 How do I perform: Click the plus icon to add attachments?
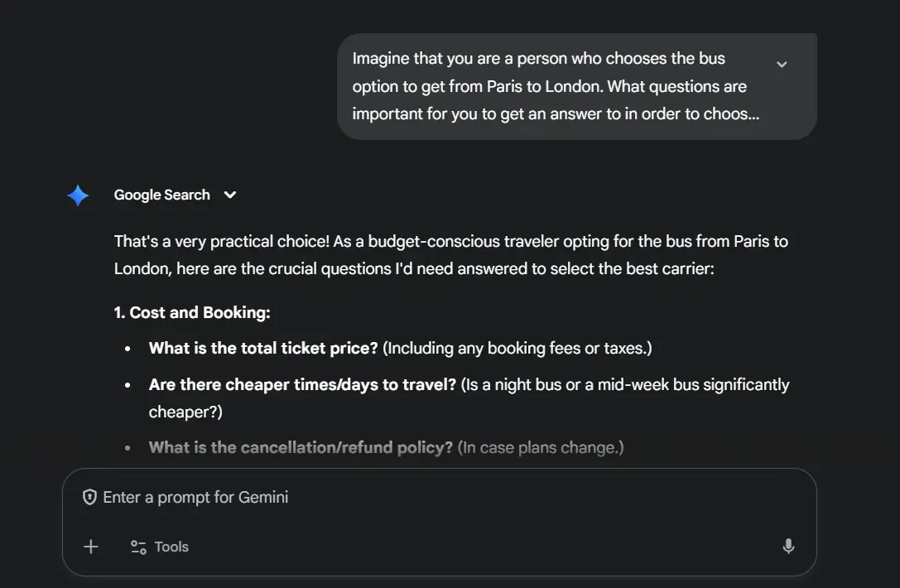click(91, 547)
